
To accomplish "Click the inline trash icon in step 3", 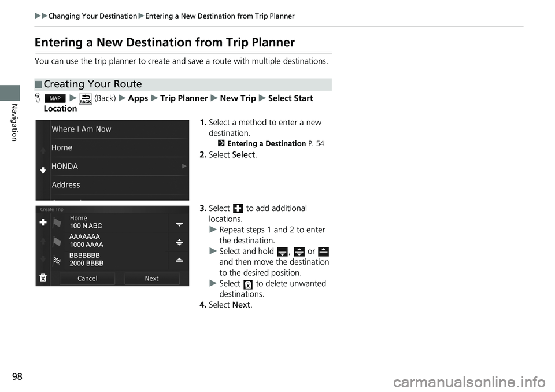I will point(248,284).
